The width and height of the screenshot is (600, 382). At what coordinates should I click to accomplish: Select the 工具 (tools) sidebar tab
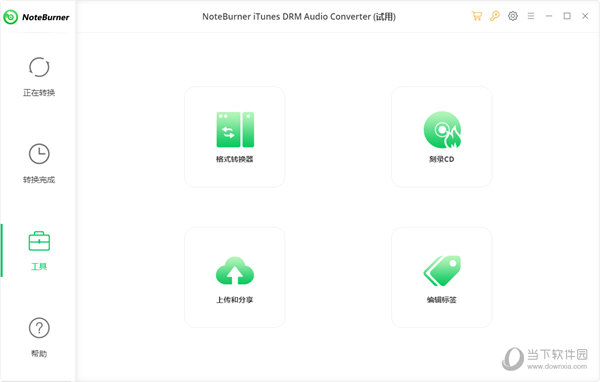tap(39, 250)
